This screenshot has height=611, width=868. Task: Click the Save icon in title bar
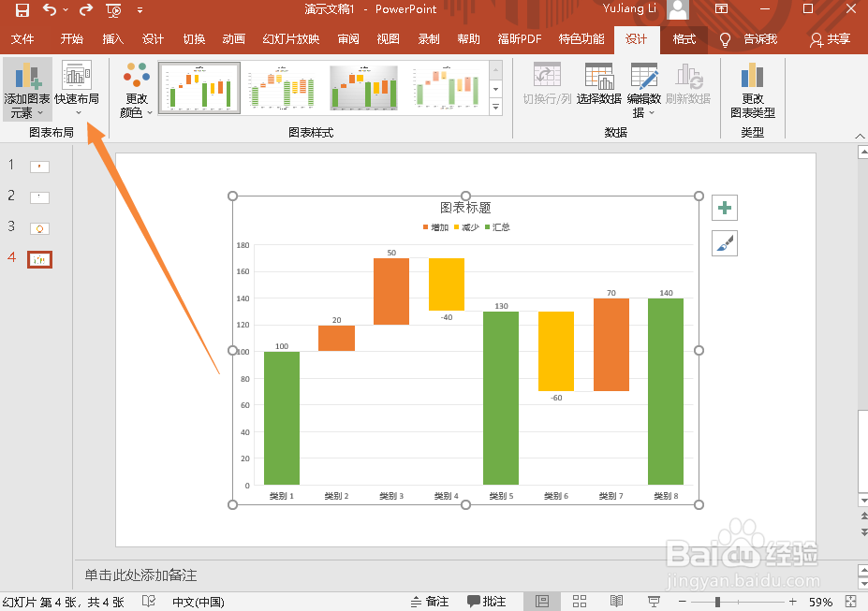pyautogui.click(x=22, y=10)
